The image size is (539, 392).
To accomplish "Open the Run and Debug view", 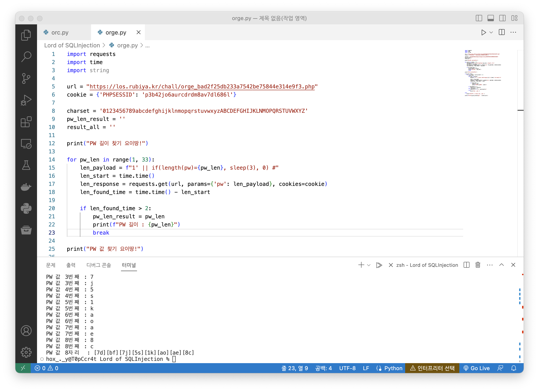I will pyautogui.click(x=26, y=100).
